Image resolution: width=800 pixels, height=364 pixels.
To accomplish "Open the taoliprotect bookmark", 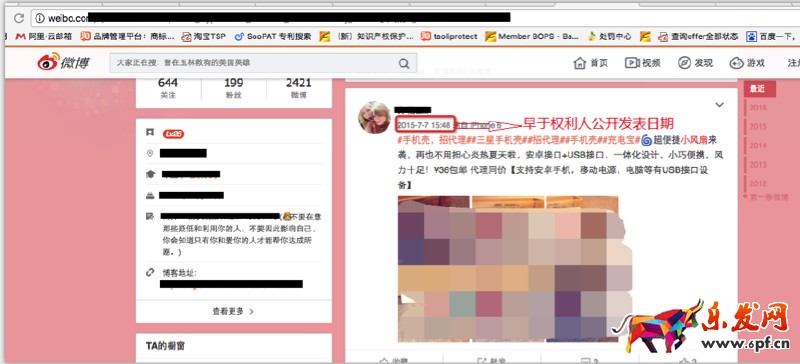I will (449, 36).
